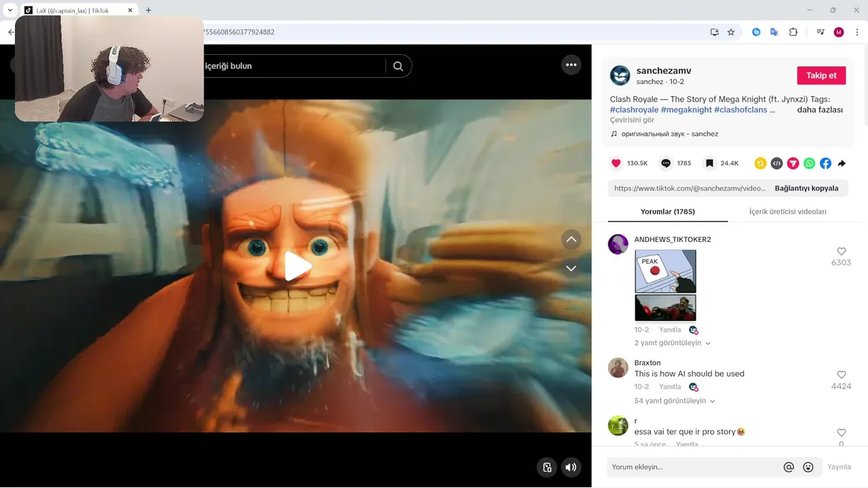Open the Chrome profile 'M' avatar
The height and width of the screenshot is (488, 868).
coord(839,32)
